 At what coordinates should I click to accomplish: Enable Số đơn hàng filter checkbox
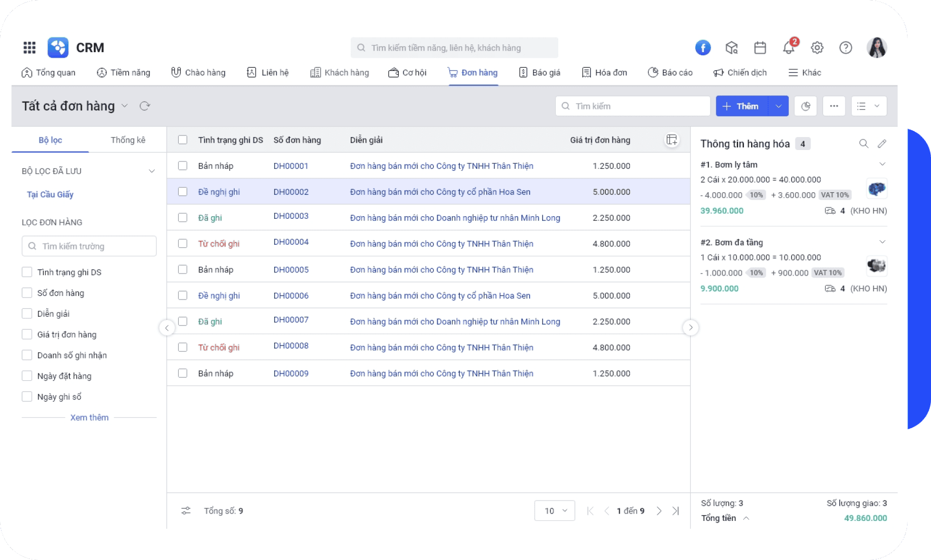point(27,293)
